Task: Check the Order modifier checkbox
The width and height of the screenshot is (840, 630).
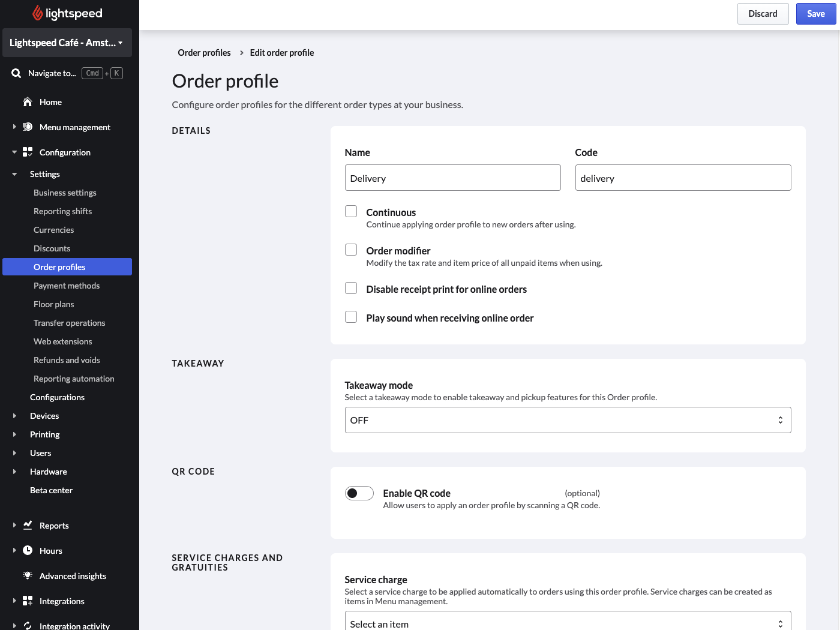Action: pos(351,250)
